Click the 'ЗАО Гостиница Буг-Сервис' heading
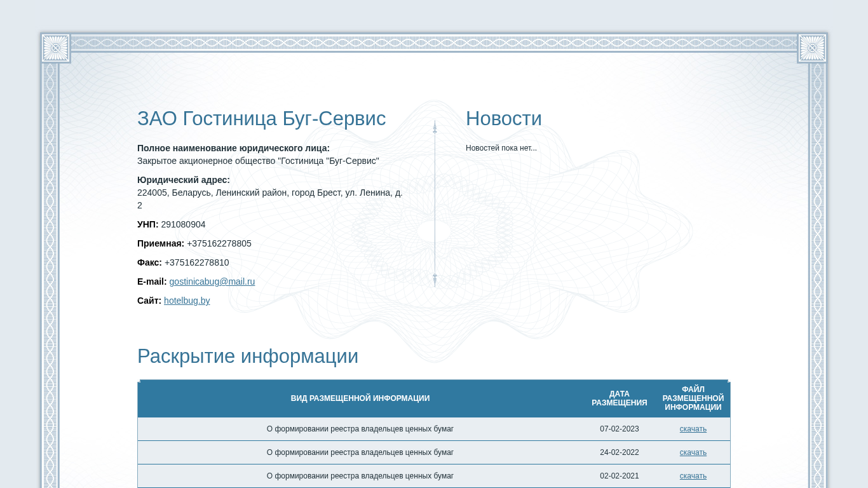The height and width of the screenshot is (488, 868). 261,119
